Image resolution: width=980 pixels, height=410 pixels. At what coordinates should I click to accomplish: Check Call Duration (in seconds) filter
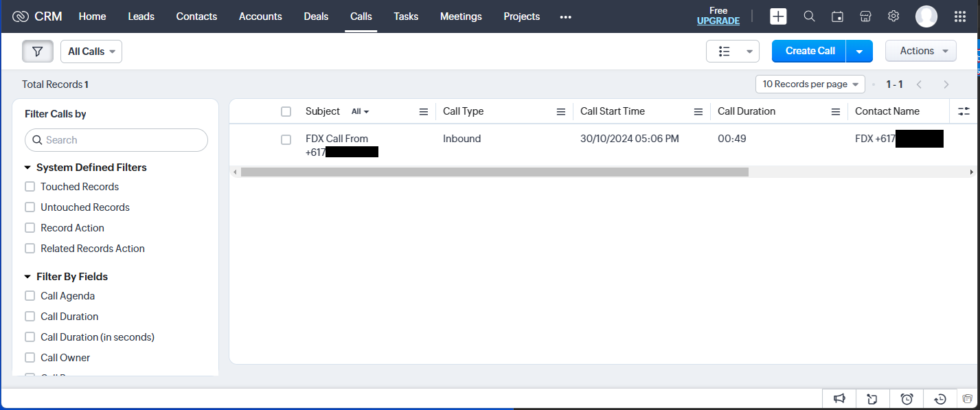[30, 337]
